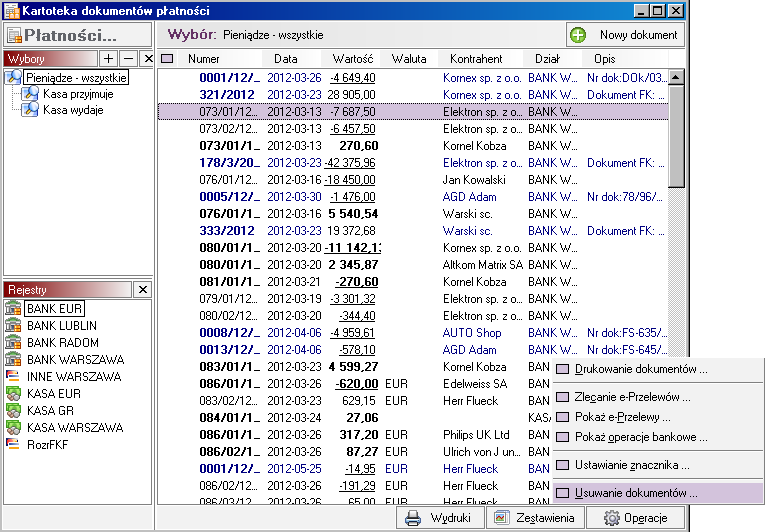This screenshot has width=766, height=532.
Task: Click the INNE WARSZAWA registry icon
Action: pyautogui.click(x=13, y=377)
